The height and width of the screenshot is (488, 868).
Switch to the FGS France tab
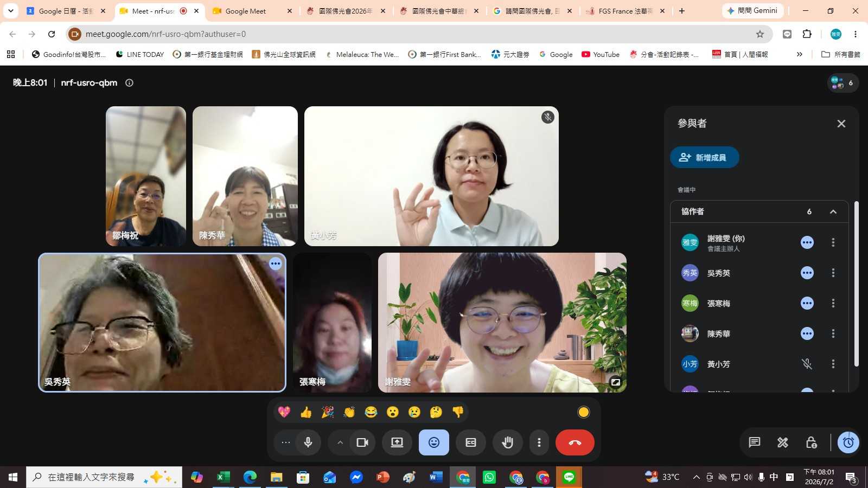point(626,11)
